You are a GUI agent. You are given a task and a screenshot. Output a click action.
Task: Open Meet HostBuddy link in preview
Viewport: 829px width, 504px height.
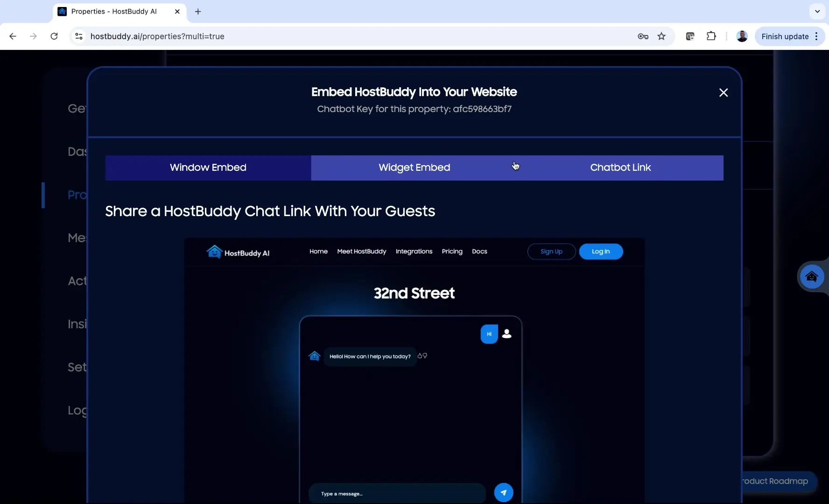pos(362,252)
